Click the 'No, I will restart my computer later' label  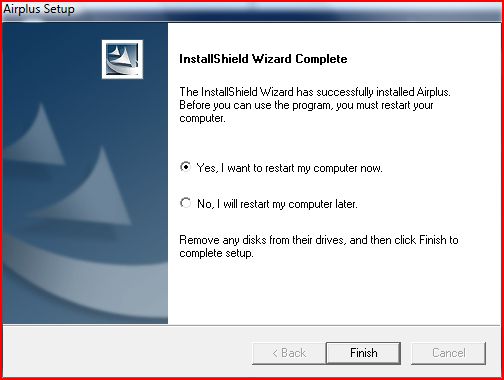[277, 204]
